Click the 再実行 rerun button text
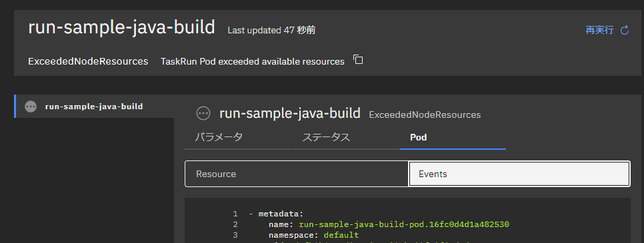Image resolution: width=644 pixels, height=243 pixels. point(599,30)
